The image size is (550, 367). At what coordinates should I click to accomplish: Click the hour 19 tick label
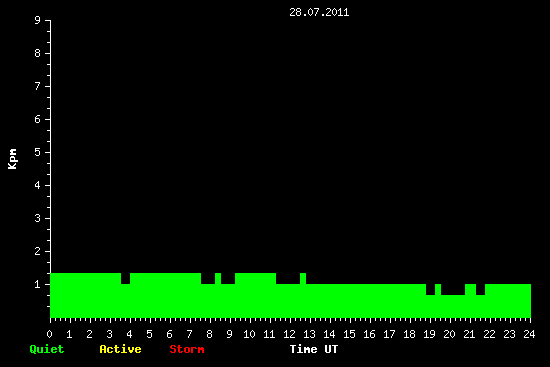click(429, 334)
